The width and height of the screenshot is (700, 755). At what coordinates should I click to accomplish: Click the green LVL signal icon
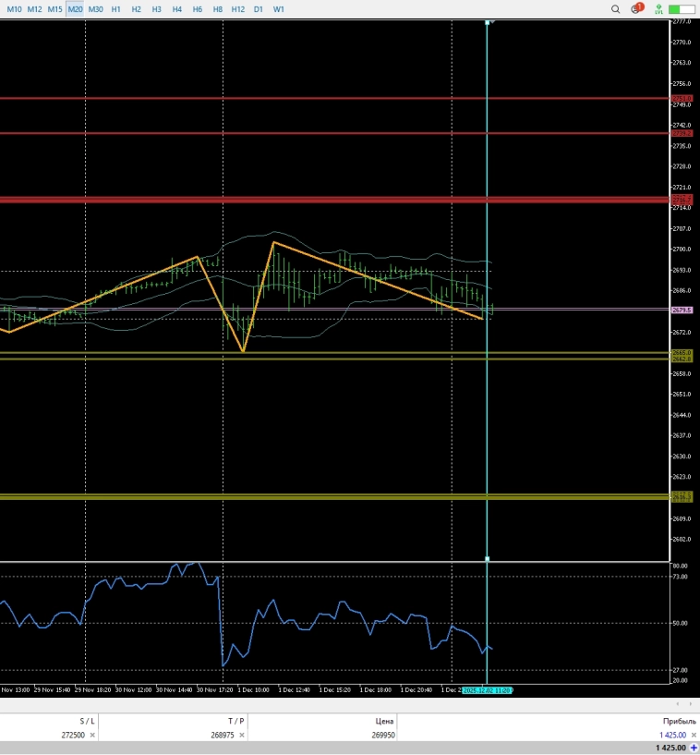point(658,9)
